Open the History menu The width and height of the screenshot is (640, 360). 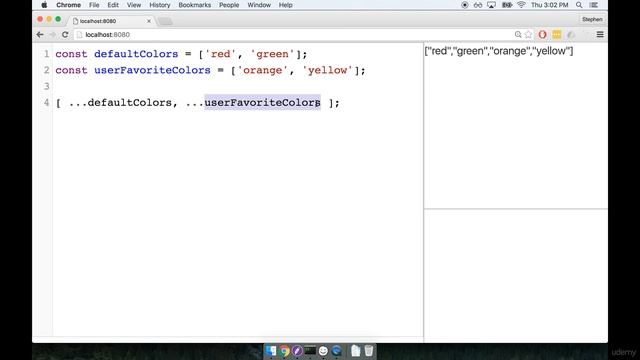click(x=160, y=5)
